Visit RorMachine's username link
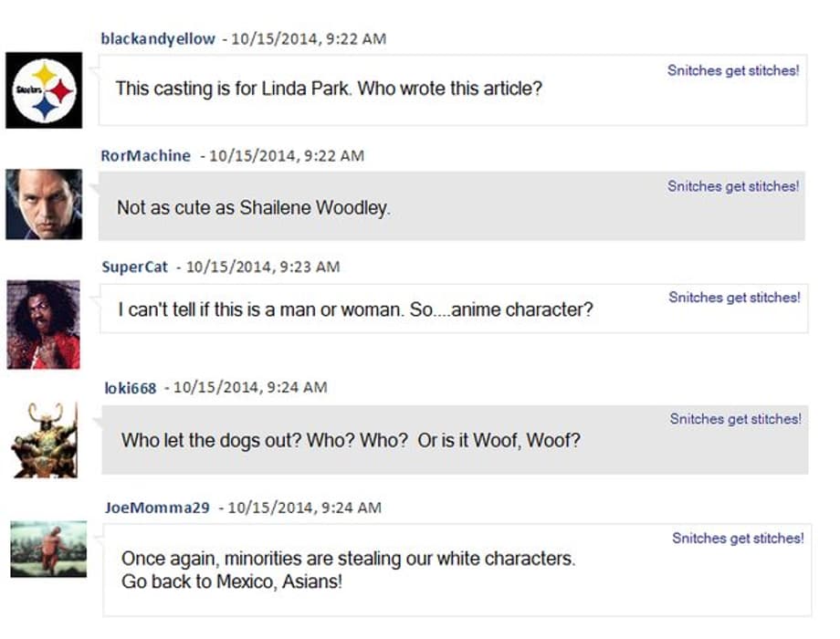 (x=146, y=155)
